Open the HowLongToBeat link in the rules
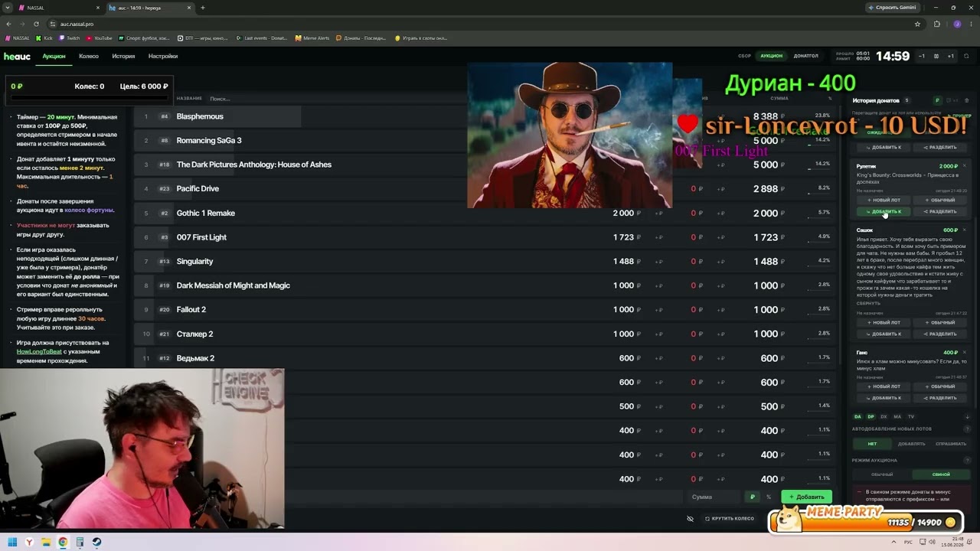980x551 pixels. pos(39,351)
